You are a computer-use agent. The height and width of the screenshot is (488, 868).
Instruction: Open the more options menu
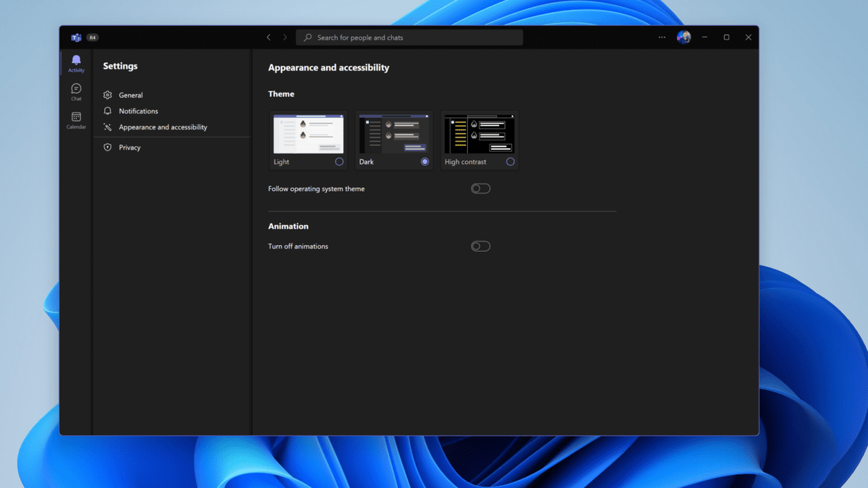[661, 37]
